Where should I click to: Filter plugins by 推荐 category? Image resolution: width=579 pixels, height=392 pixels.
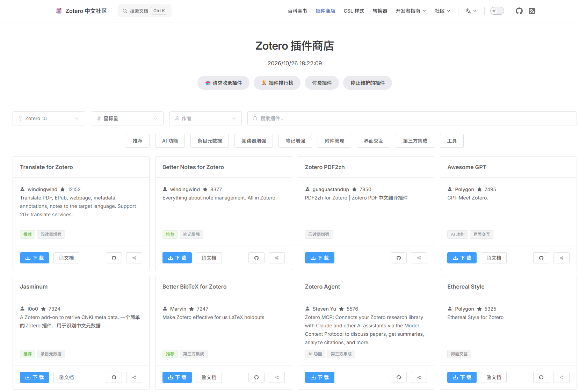pos(138,141)
